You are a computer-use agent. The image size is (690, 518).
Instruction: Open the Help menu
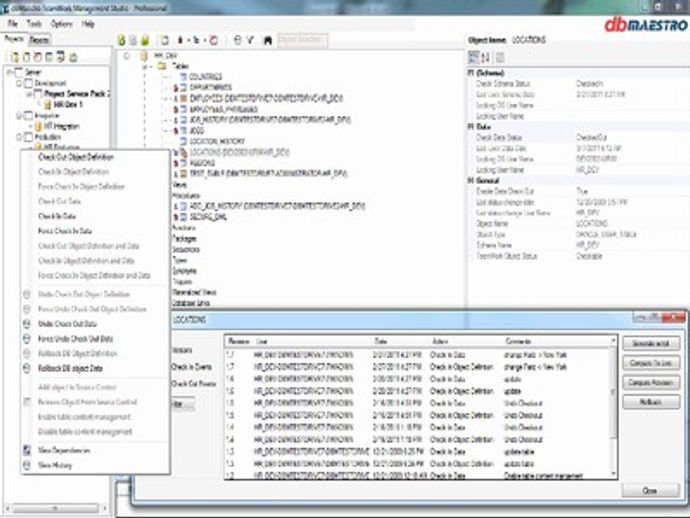tap(88, 24)
